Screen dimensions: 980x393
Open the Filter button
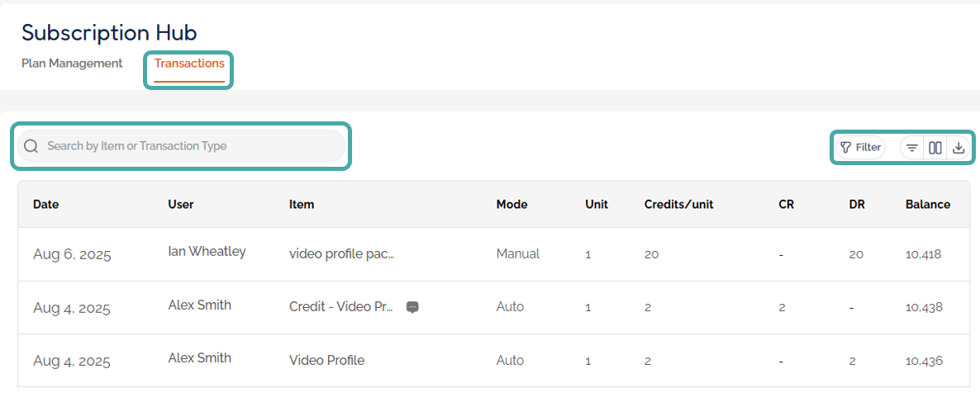tap(860, 148)
